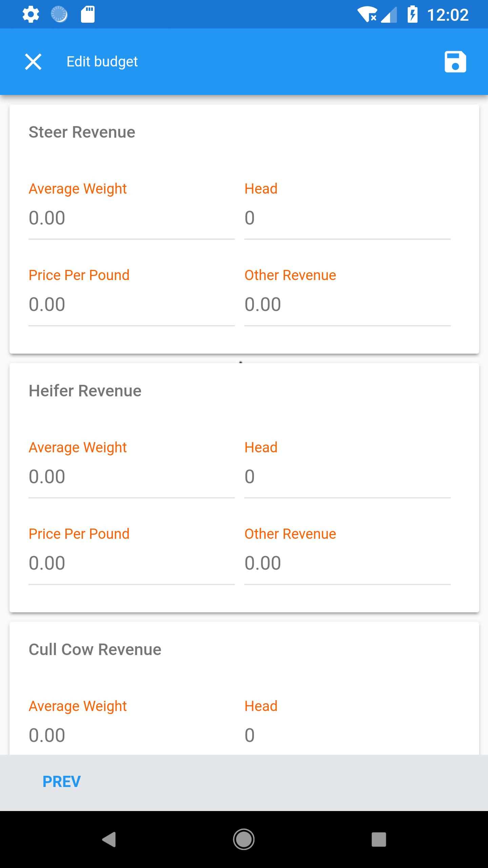Close the Edit budget screen
The height and width of the screenshot is (868, 488).
pyautogui.click(x=33, y=62)
